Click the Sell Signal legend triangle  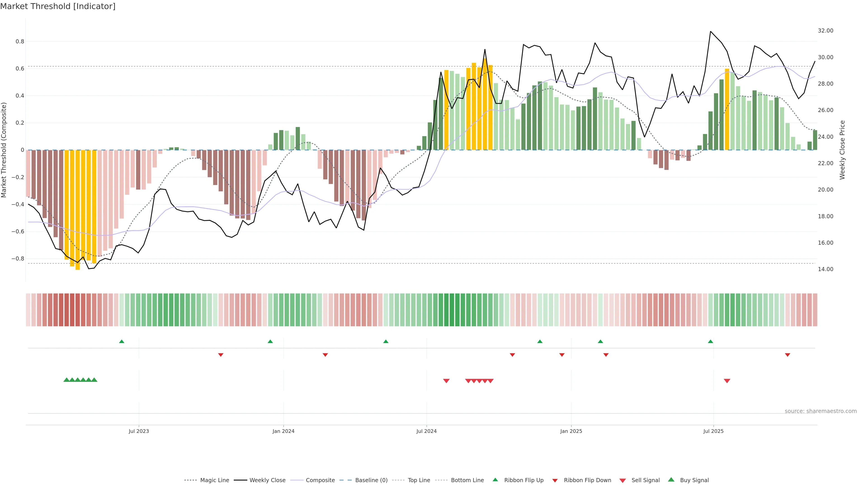tap(623, 481)
